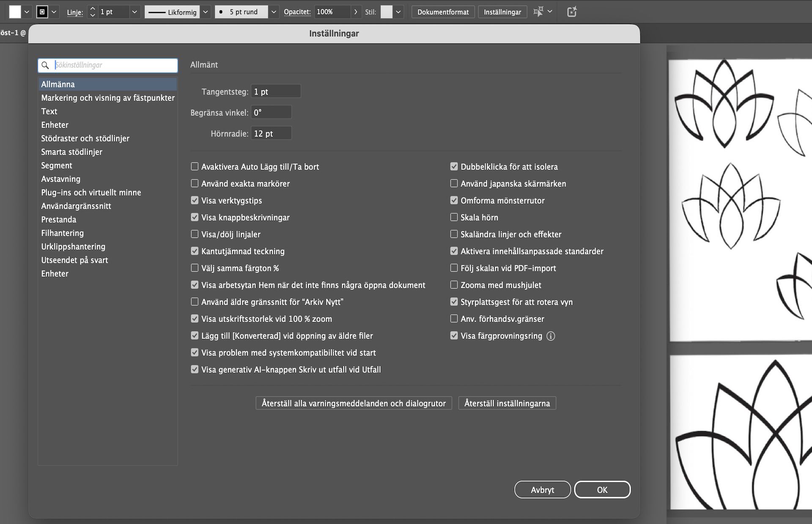The width and height of the screenshot is (812, 524).
Task: Open the 5 pt rund brush dropdown
Action: click(273, 12)
